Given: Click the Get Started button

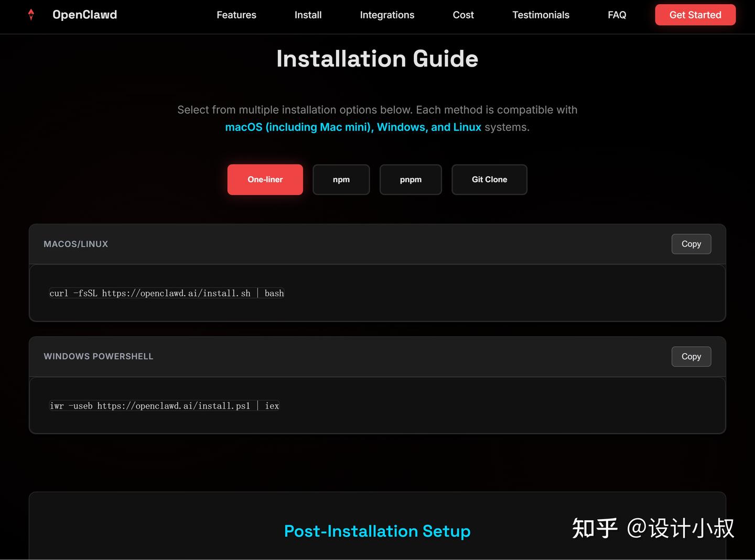Looking at the screenshot, I should (x=695, y=15).
